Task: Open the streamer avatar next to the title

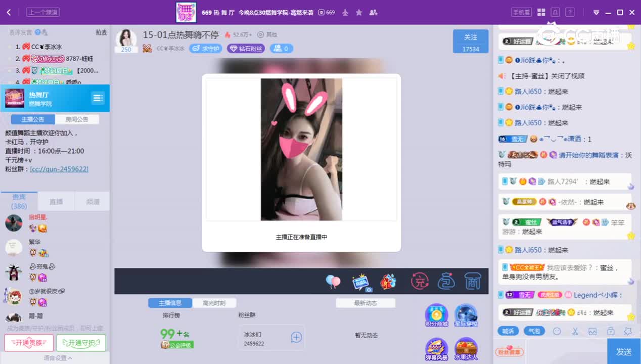Action: click(126, 38)
